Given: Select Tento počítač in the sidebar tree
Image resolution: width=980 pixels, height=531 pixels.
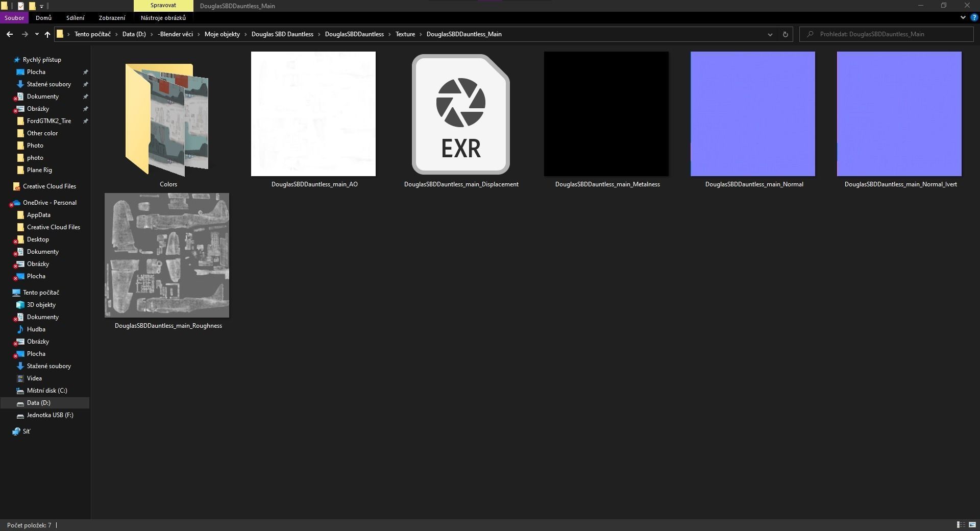Looking at the screenshot, I should coord(41,293).
